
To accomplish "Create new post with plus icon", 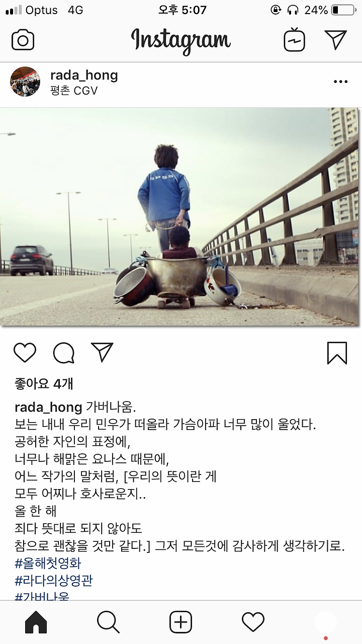I will tap(180, 622).
